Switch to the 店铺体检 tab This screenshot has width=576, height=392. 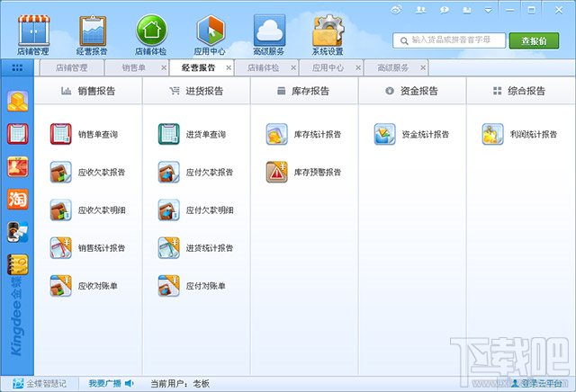coord(263,68)
